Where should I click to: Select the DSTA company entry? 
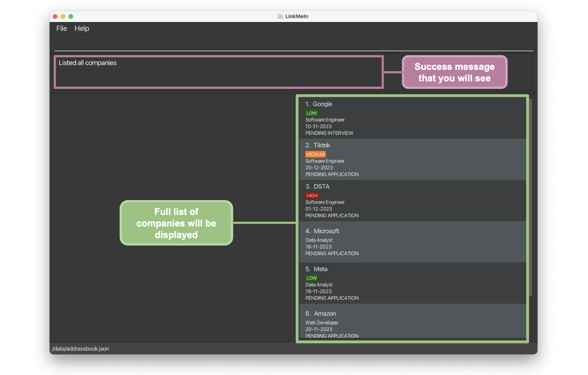pyautogui.click(x=412, y=201)
